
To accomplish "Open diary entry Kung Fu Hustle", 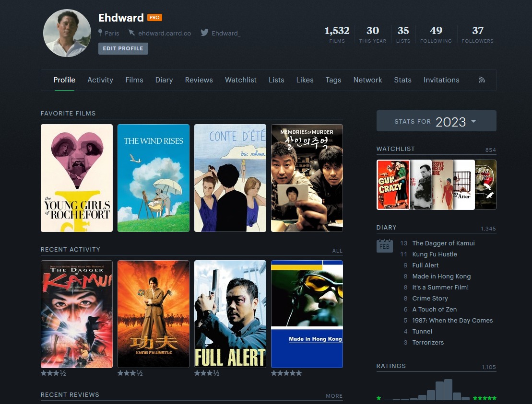I will click(435, 254).
